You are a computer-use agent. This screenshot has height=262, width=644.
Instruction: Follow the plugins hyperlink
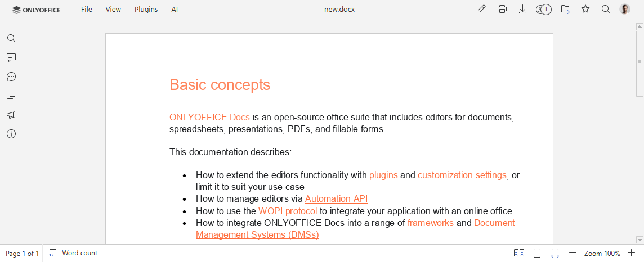click(383, 175)
